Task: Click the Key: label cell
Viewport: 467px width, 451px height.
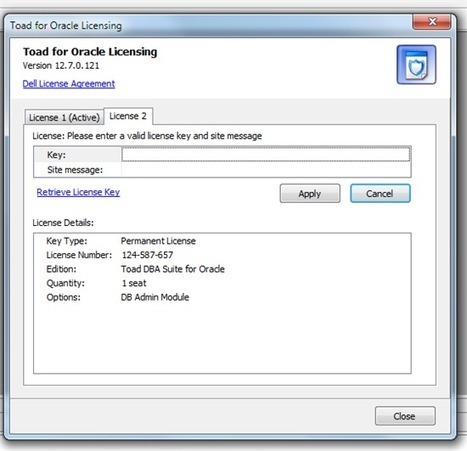Action: [77, 155]
